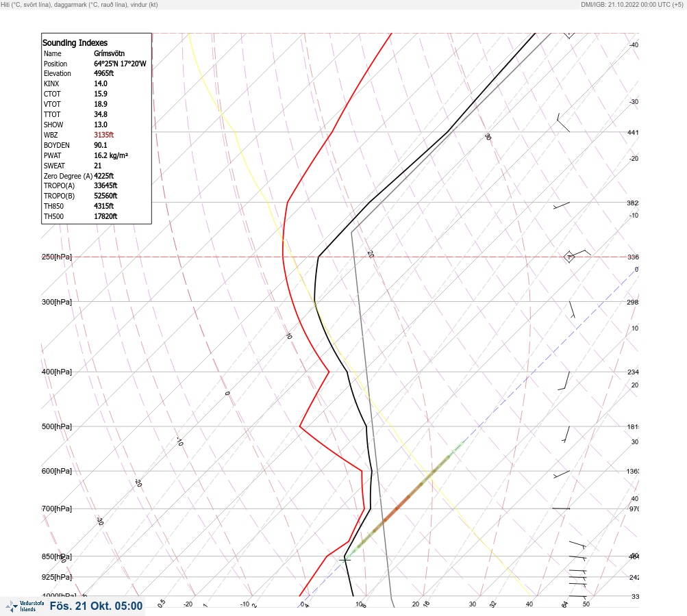Viewport: 687px width, 616px height.
Task: Click the Veðurstofa Íslands logo
Action: tap(25, 606)
